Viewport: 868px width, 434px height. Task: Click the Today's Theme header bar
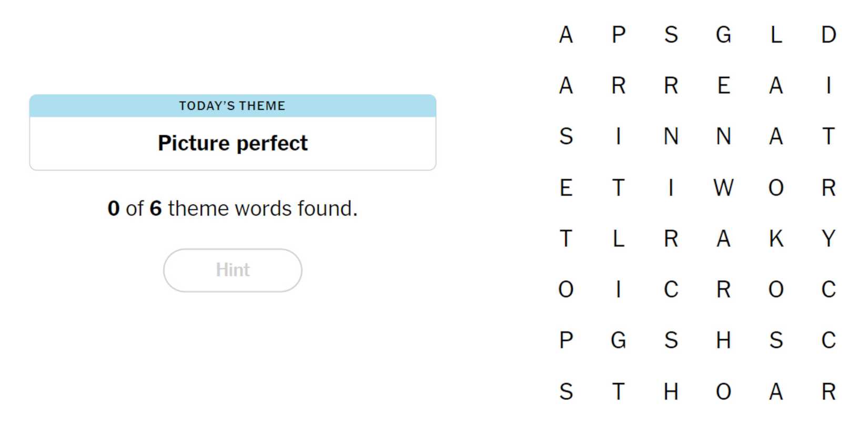233,106
